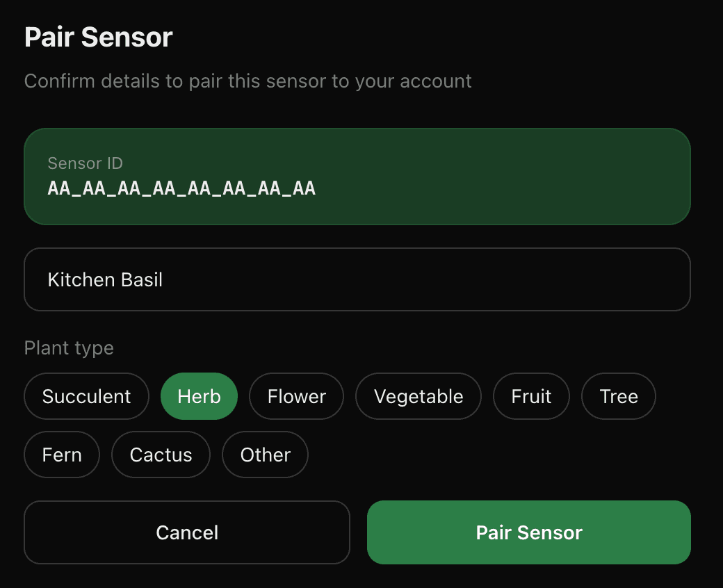Pick Other as the plant type

265,455
